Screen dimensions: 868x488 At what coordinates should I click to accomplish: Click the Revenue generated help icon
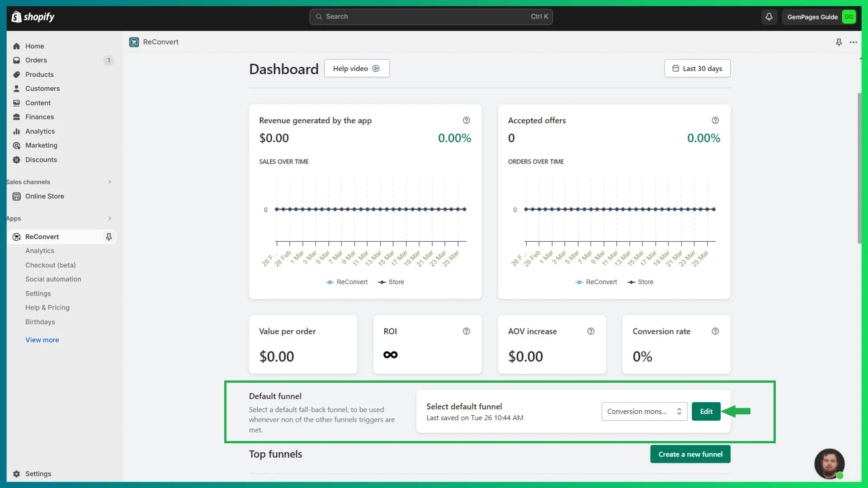click(x=466, y=120)
